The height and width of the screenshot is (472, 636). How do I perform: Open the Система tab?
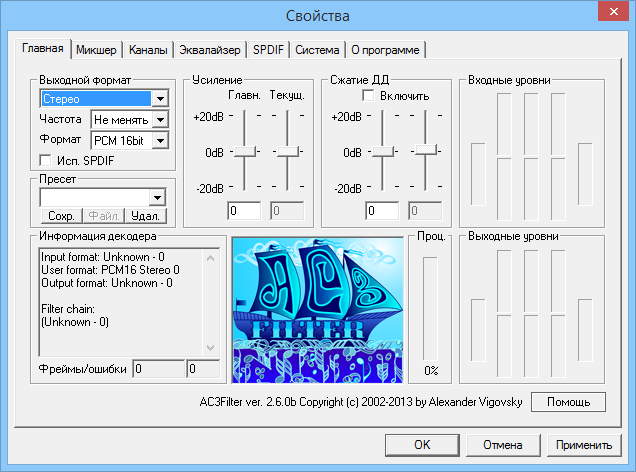(317, 50)
